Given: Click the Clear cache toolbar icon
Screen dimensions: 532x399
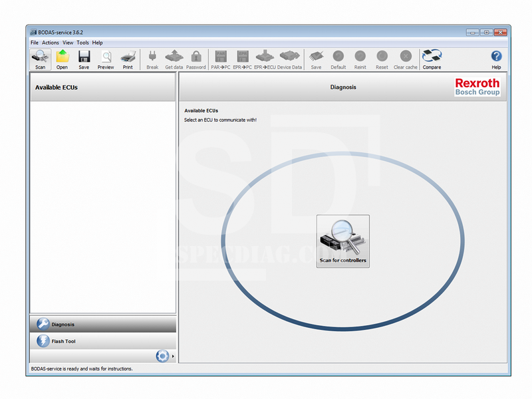Looking at the screenshot, I should click(405, 59).
